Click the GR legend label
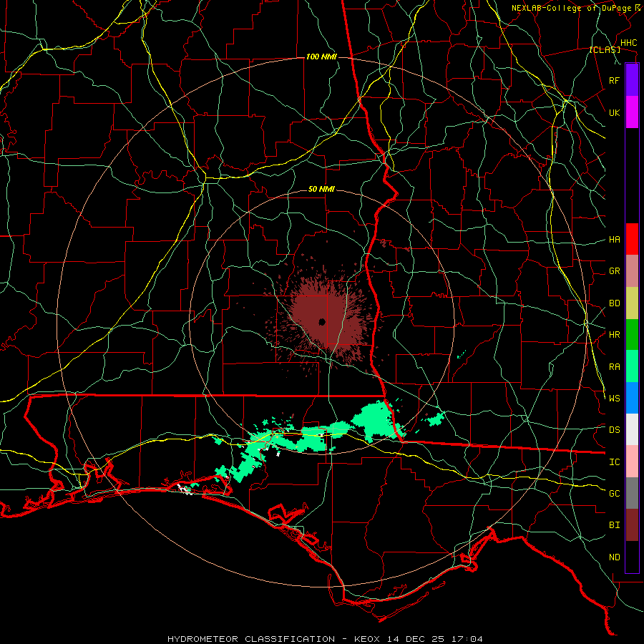Screen dimensions: 644x644 click(x=614, y=271)
